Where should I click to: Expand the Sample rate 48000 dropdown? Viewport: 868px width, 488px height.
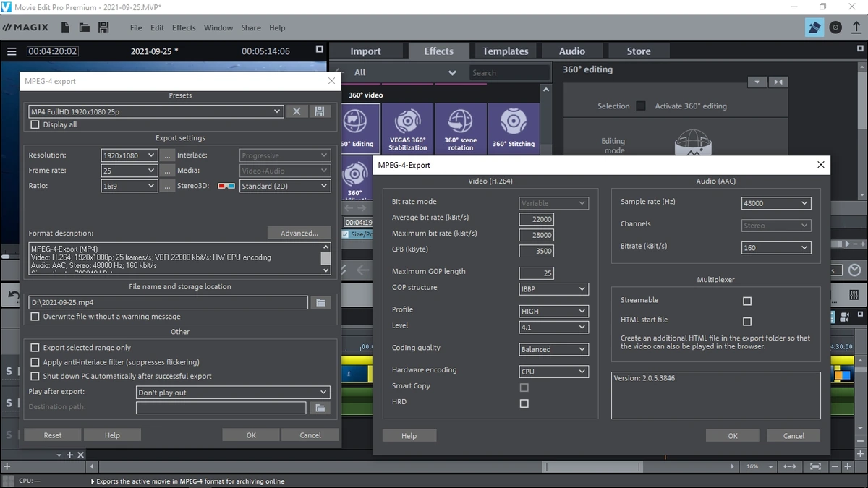coord(776,204)
